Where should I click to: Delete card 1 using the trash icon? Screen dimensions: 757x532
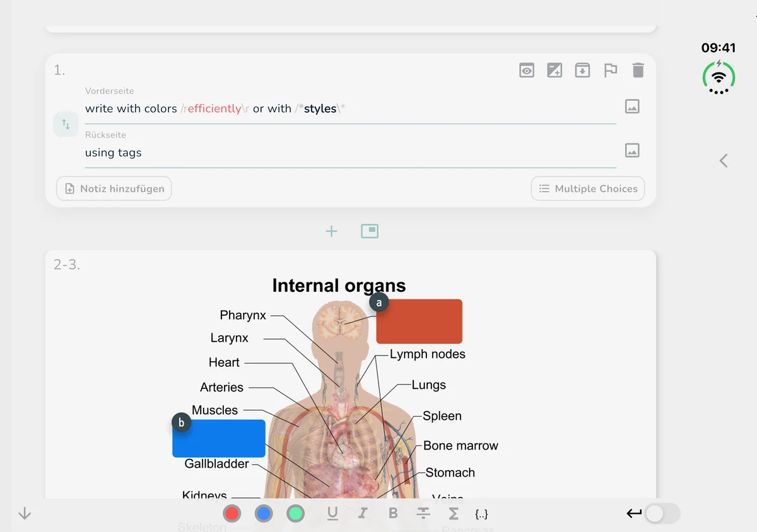[638, 70]
